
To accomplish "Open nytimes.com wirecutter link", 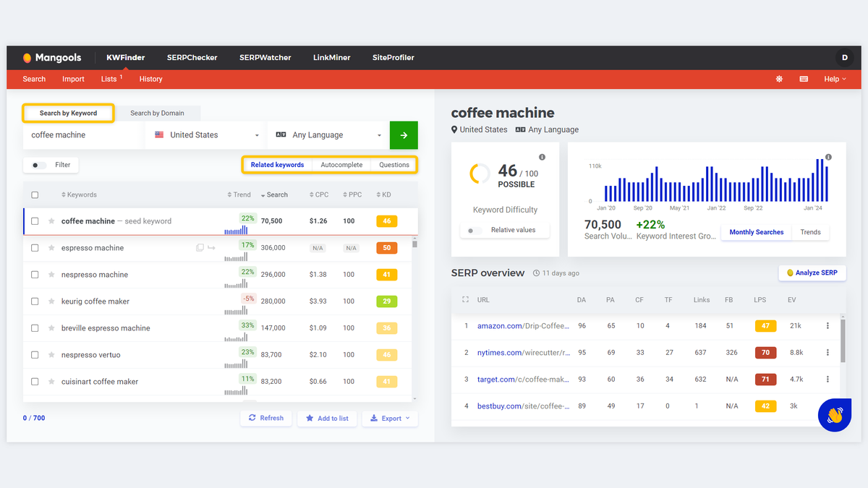I will pyautogui.click(x=523, y=353).
